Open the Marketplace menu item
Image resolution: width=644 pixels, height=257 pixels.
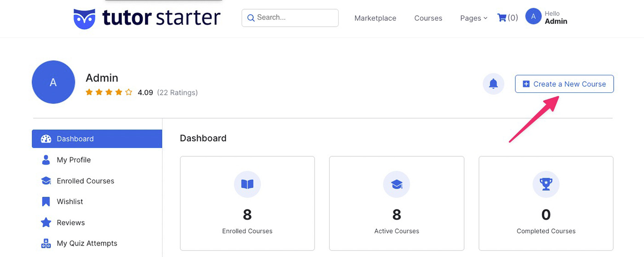pos(375,18)
